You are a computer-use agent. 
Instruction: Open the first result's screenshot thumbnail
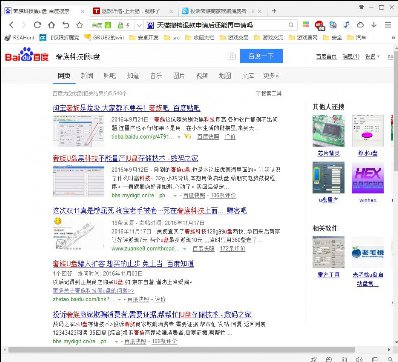click(x=78, y=131)
